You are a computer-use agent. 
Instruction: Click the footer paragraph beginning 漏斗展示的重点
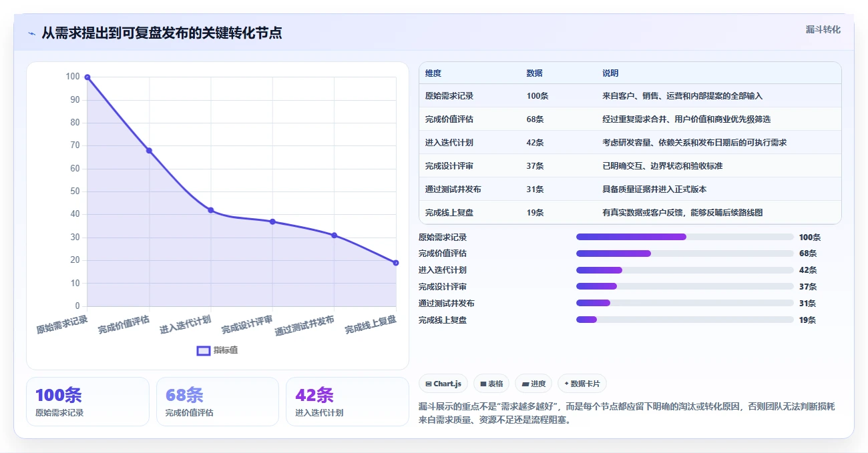coord(627,413)
